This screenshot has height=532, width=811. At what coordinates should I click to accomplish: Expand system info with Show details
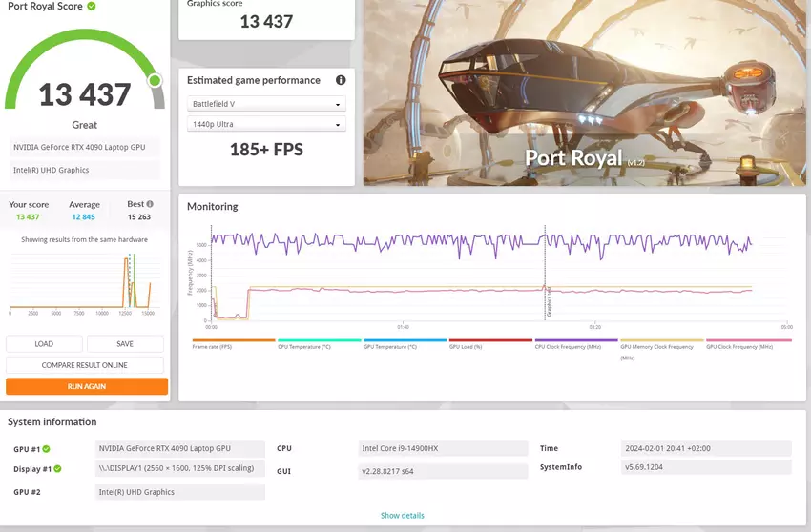(403, 516)
